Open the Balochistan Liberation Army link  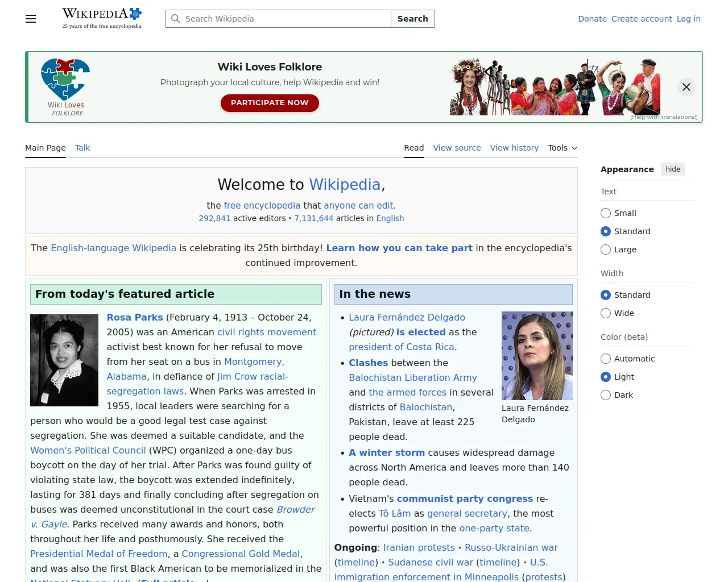[x=413, y=377]
